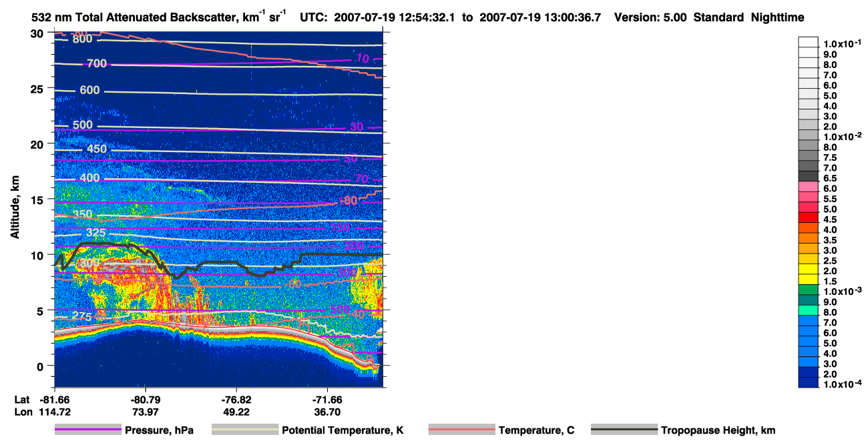
Task: Click the "400" potential temperature contour label
Action: tap(89, 178)
